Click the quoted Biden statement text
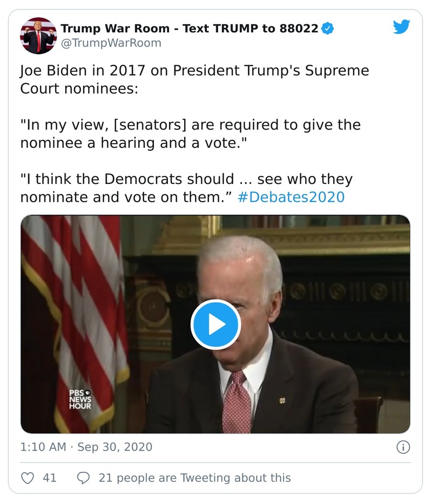Viewport: 432px width, 504px height. [x=189, y=132]
